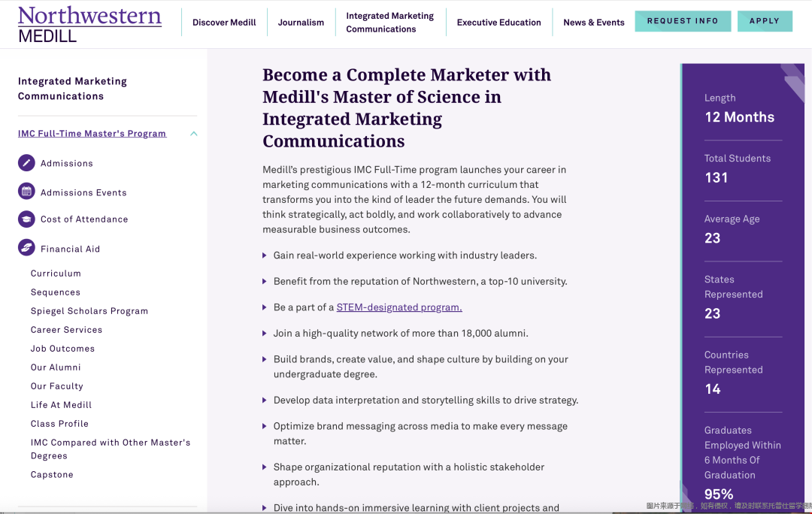
Task: Open Discover Medill menu
Action: click(x=224, y=23)
